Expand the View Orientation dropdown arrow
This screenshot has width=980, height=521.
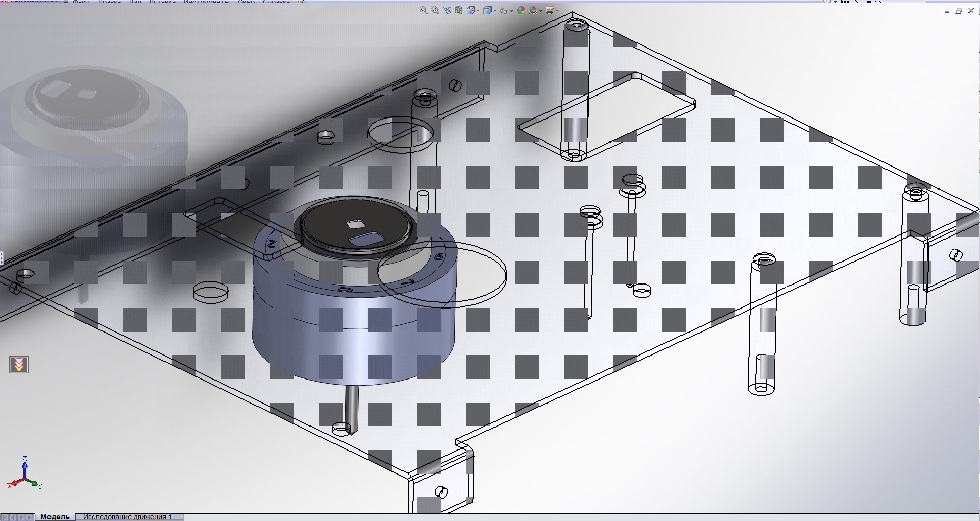[478, 11]
